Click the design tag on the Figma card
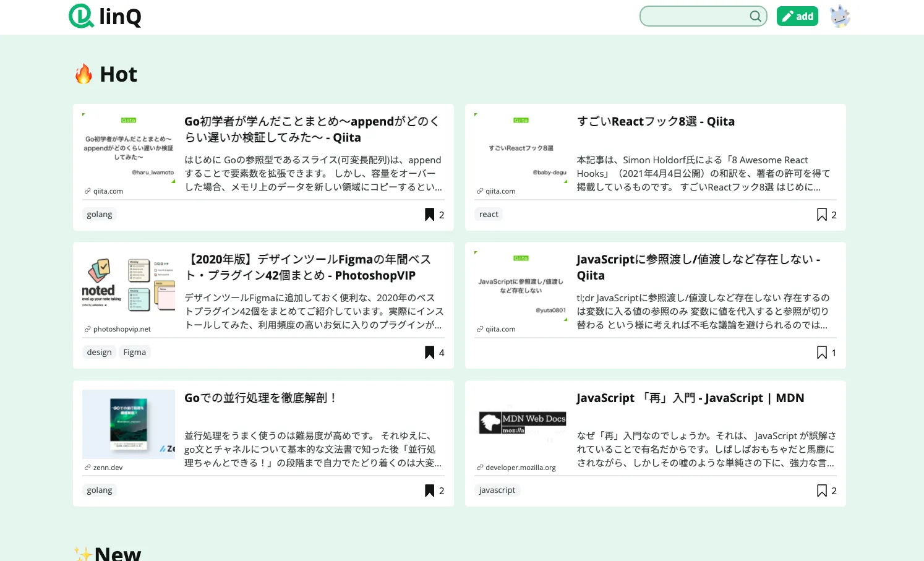924x561 pixels. (x=99, y=352)
